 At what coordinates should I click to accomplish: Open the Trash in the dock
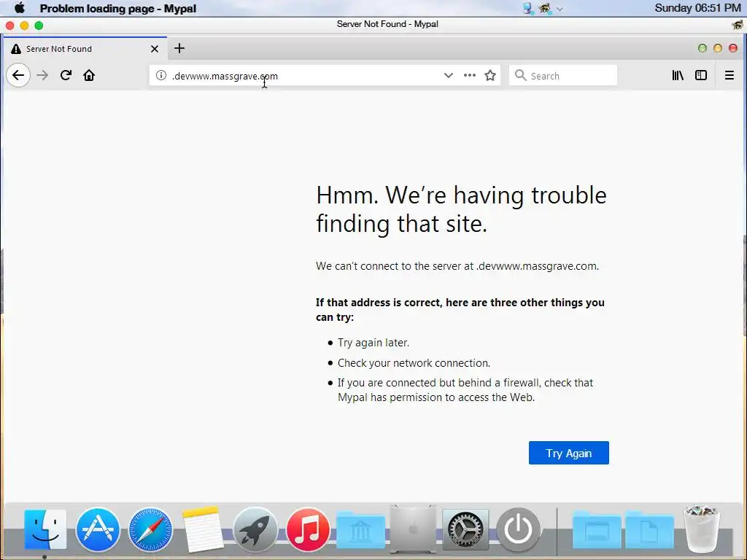coord(701,529)
